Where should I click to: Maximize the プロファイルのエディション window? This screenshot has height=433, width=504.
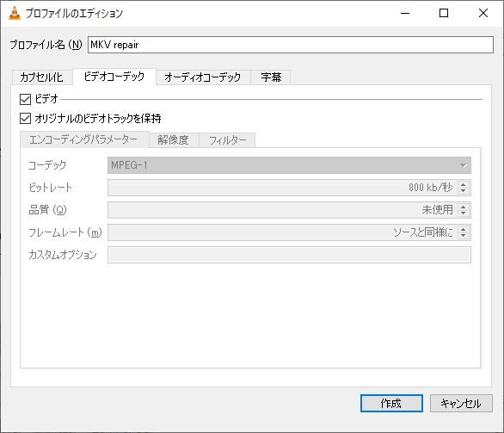pos(444,13)
